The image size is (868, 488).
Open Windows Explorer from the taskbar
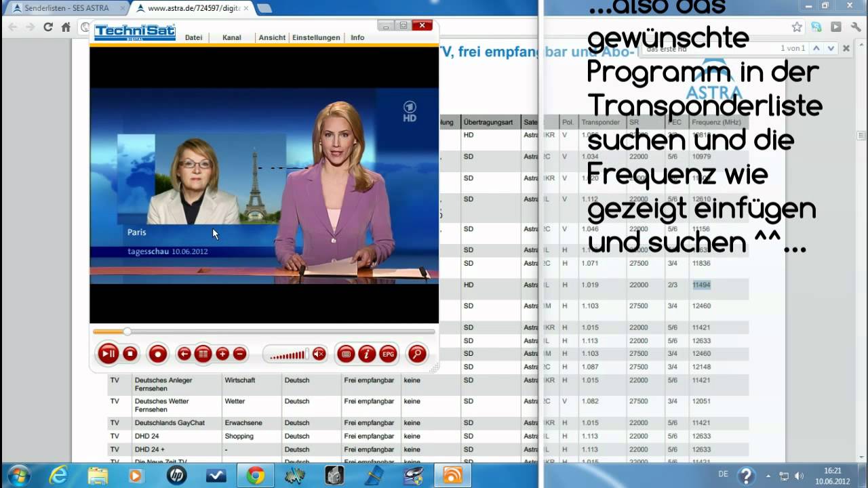click(x=98, y=476)
